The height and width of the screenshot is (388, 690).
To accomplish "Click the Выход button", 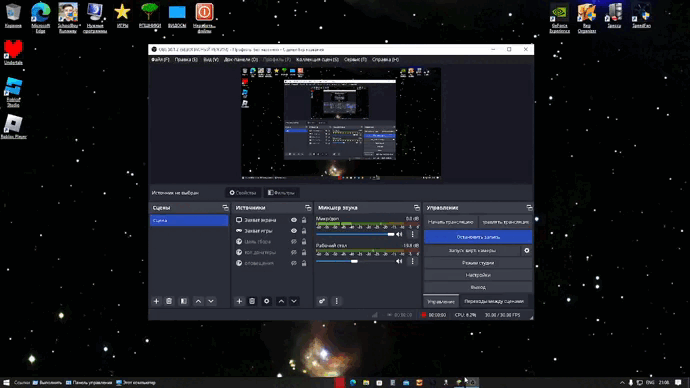I will click(478, 287).
